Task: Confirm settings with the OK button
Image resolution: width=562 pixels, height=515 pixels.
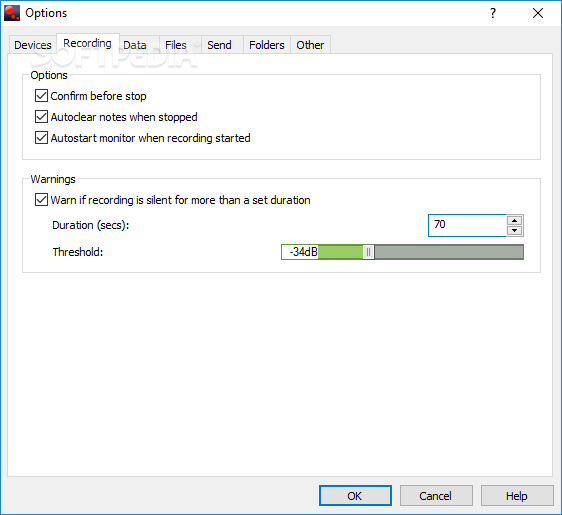Action: pyautogui.click(x=355, y=496)
